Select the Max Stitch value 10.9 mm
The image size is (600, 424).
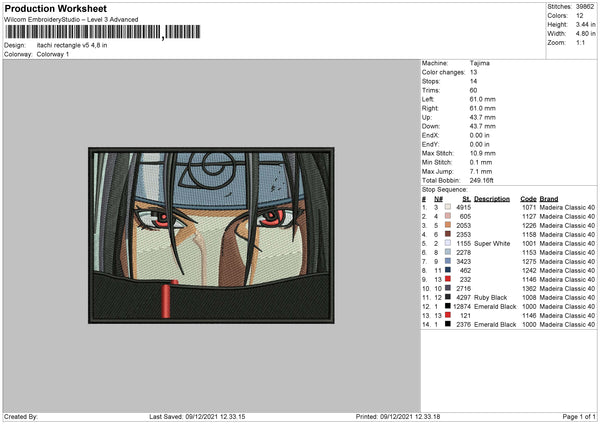pyautogui.click(x=483, y=153)
